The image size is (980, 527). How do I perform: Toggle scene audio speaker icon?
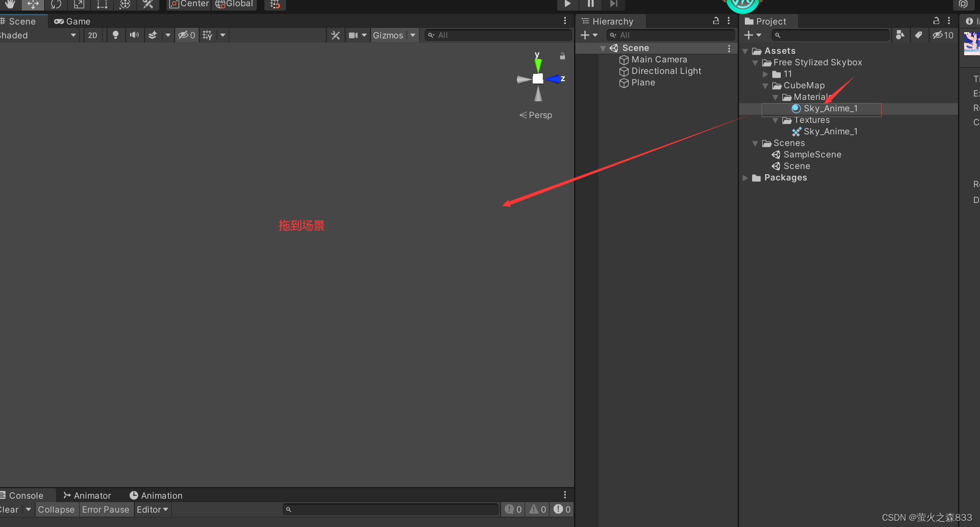(134, 35)
